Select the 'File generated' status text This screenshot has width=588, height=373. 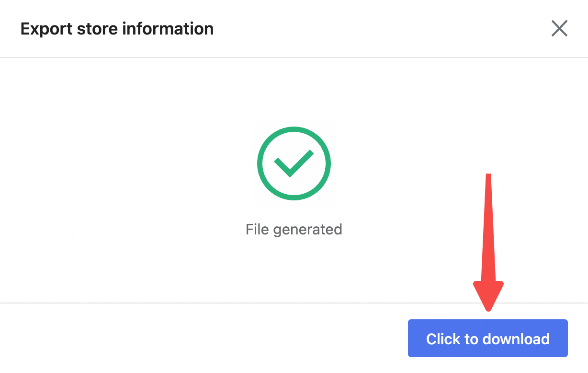(x=294, y=229)
